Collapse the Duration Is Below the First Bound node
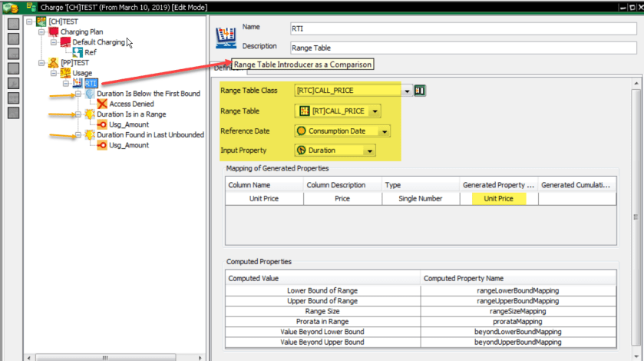644x361 pixels. (78, 94)
